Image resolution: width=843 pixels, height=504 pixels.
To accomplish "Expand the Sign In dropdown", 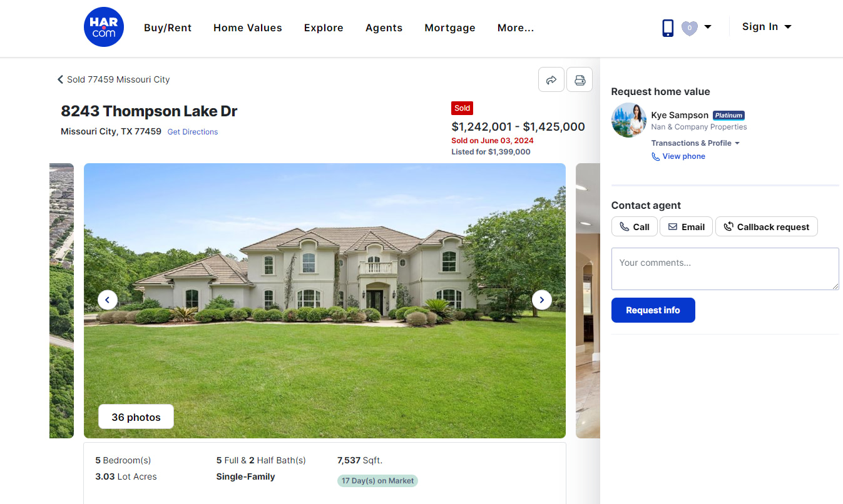I will click(x=767, y=27).
